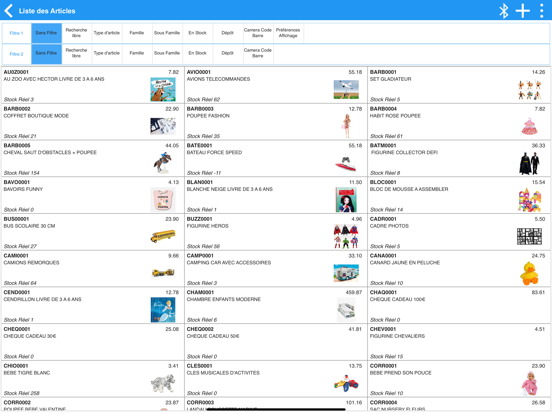Image resolution: width=552 pixels, height=414 pixels.
Task: Toggle En Stock filter in Filtre 1
Action: [197, 33]
